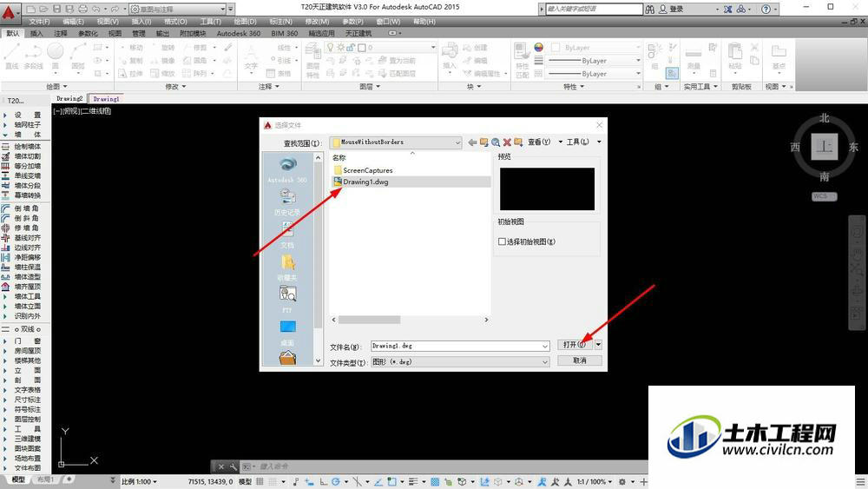This screenshot has height=489, width=868.
Task: Switch to the 注释 ribbon tab
Action: tap(61, 33)
